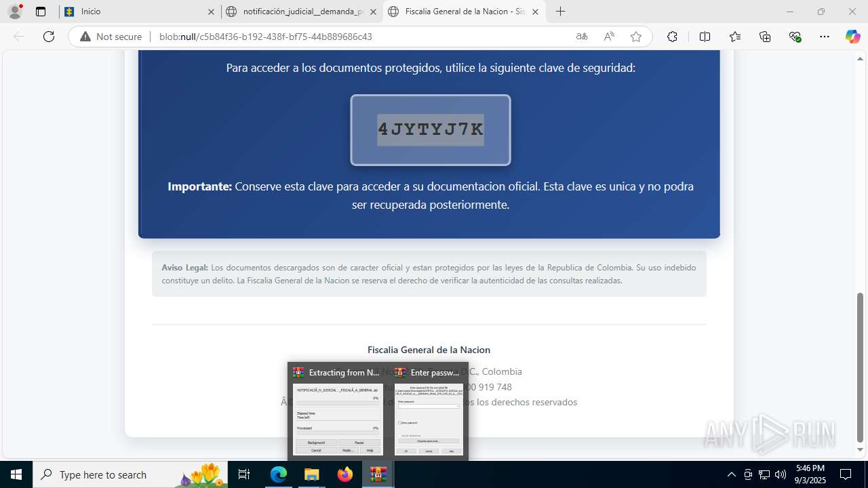
Task: Click the security key 4JYTYJ7K
Action: 431,129
